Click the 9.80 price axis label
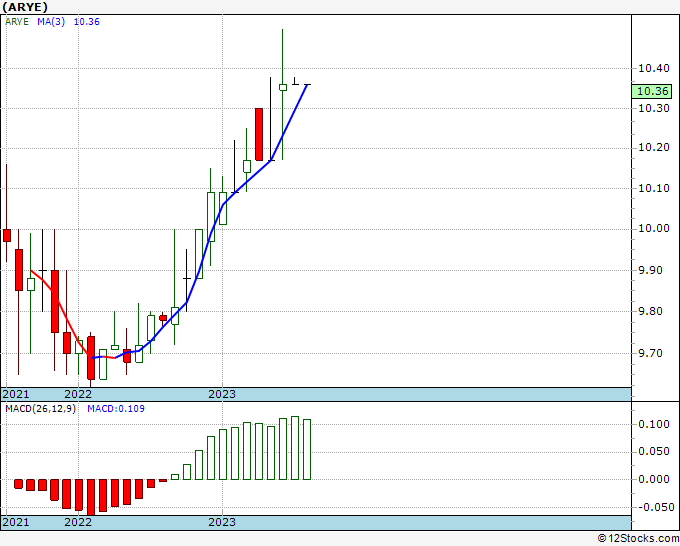Screen dimensions: 680x546 point(651,311)
